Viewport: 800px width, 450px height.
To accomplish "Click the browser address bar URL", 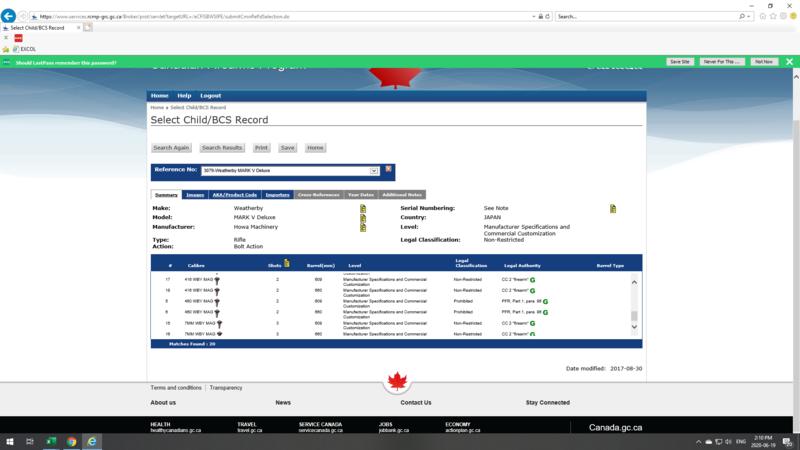I will [x=164, y=16].
